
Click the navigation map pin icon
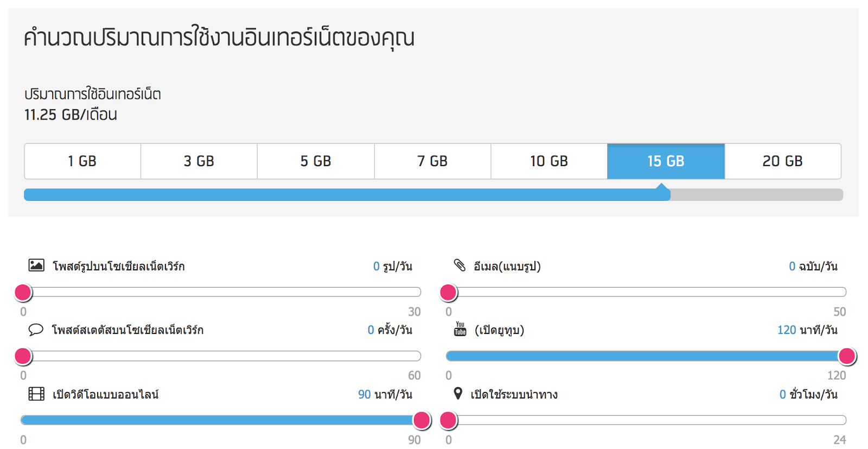pyautogui.click(x=458, y=394)
